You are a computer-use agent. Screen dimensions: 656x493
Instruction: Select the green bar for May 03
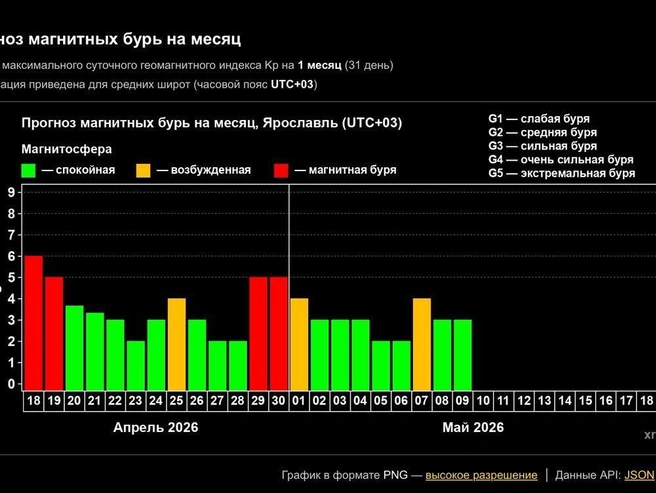(x=340, y=355)
